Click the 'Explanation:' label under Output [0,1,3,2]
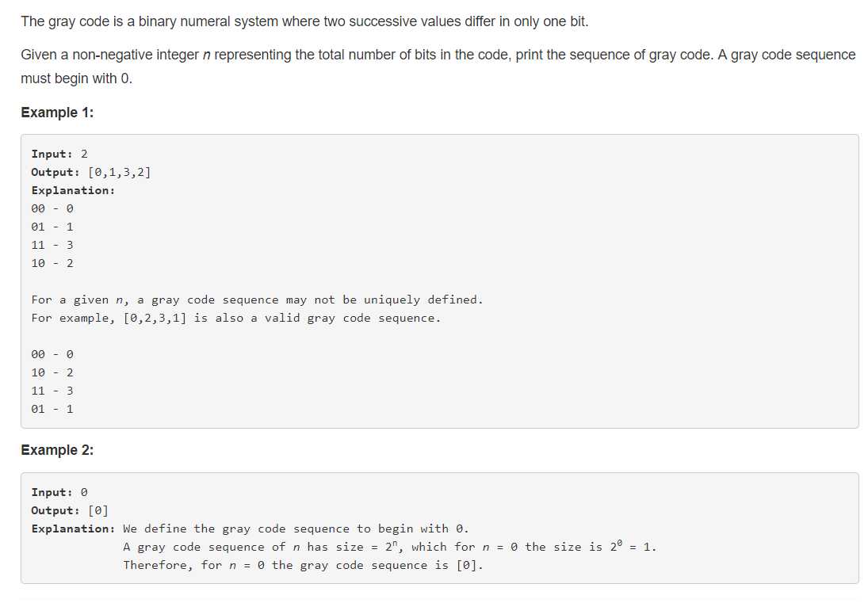This screenshot has height=603, width=868. coord(73,190)
